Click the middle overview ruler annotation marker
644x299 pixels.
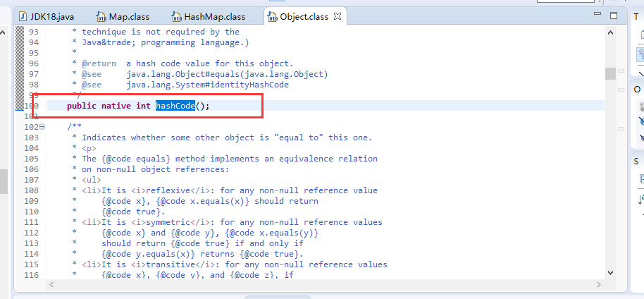point(621,90)
